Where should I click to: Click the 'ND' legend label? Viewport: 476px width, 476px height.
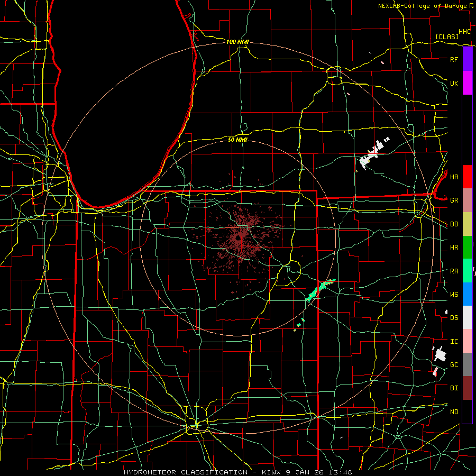(454, 412)
